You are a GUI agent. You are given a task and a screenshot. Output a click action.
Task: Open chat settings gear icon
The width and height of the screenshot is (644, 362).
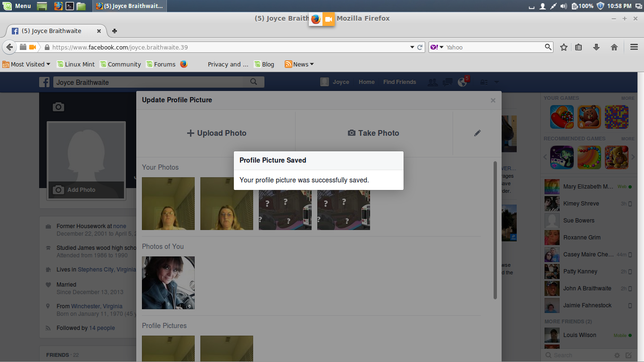coord(617,355)
